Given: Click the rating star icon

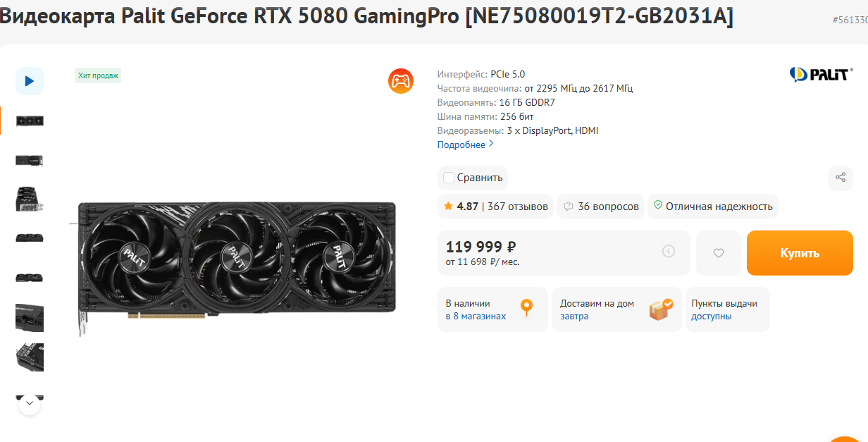Looking at the screenshot, I should coord(448,207).
